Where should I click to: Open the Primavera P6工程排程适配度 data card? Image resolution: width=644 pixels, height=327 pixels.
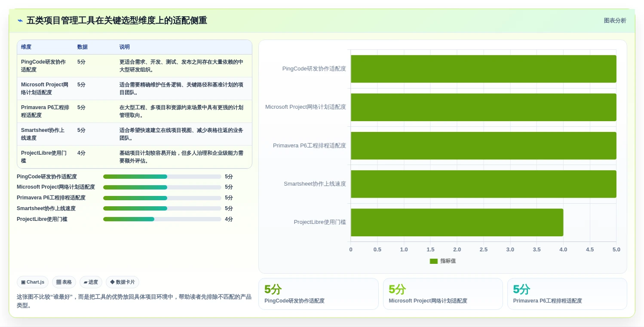click(x=567, y=294)
